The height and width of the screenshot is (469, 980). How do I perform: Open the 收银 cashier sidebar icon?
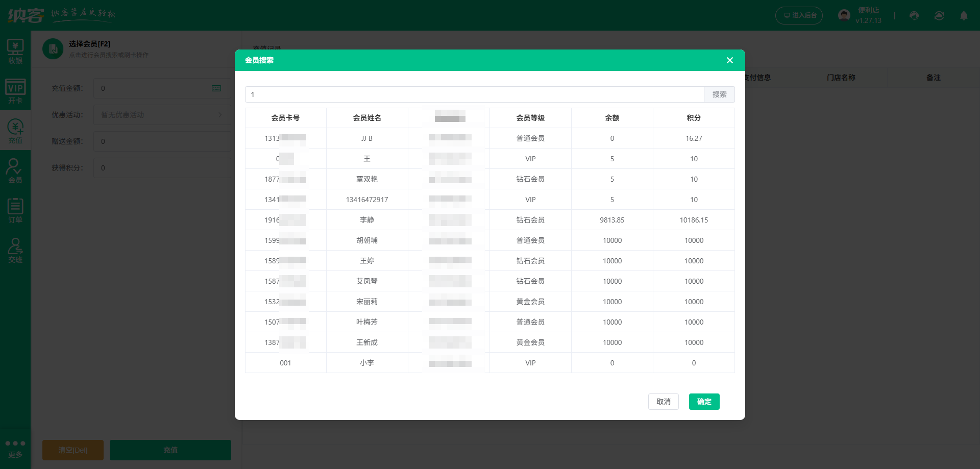click(x=15, y=52)
